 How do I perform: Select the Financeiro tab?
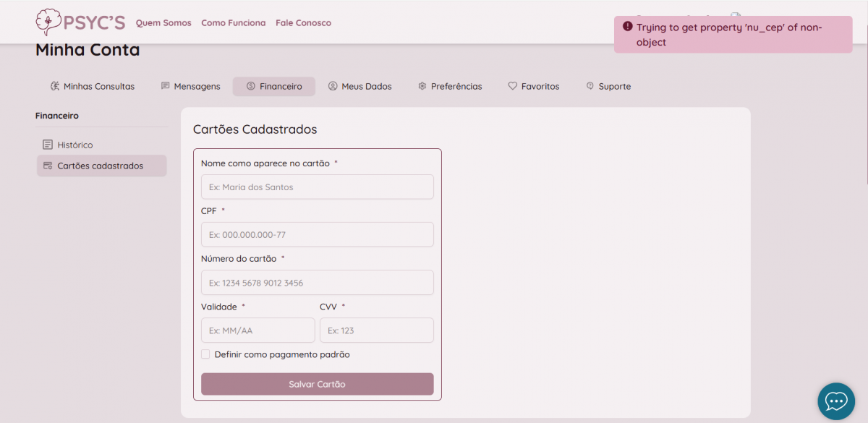(x=273, y=86)
